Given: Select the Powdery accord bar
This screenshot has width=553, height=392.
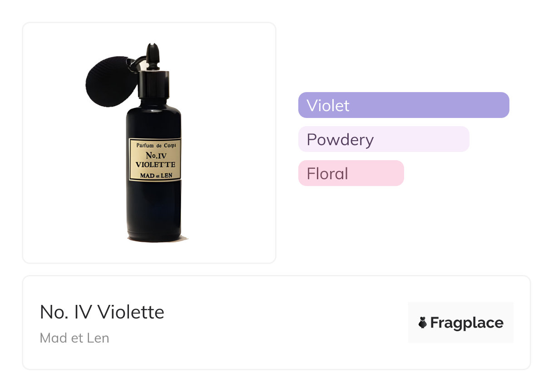Looking at the screenshot, I should 384,139.
